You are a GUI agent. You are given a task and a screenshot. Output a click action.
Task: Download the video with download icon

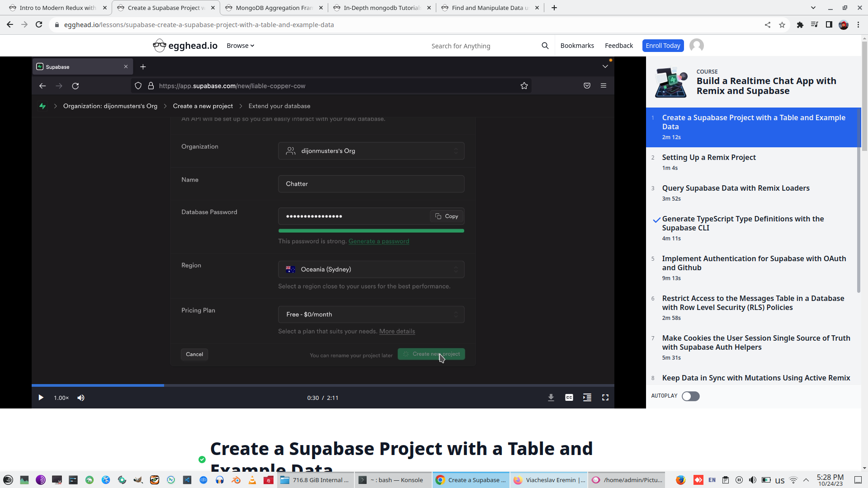pos(551,398)
